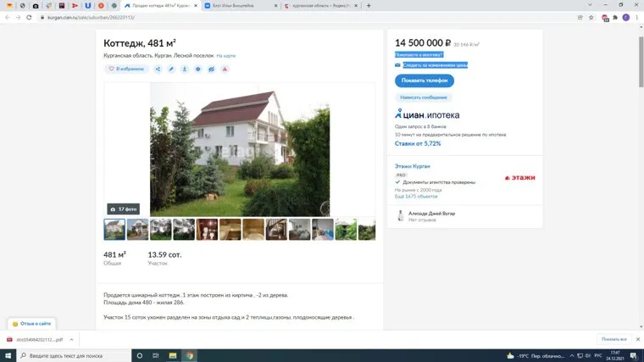Toggle 'Следить за изменением цены' price tracking
Viewport: 644px width, 362px height.
click(x=435, y=64)
